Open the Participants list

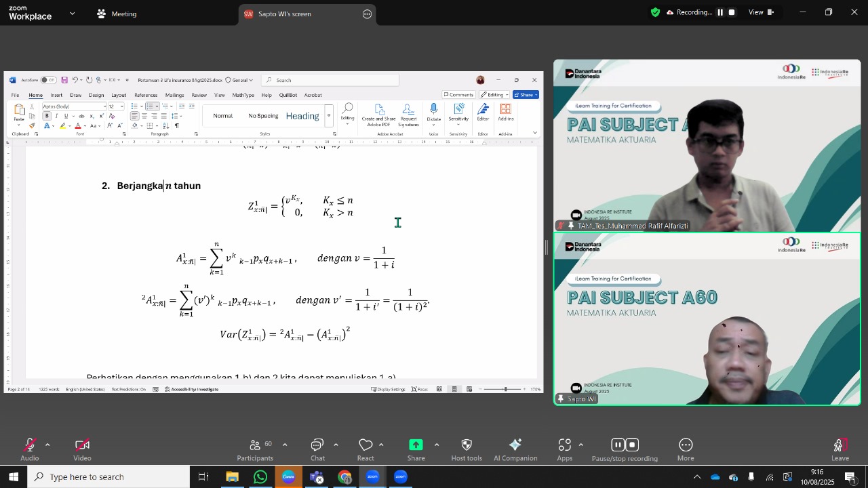pos(255,449)
